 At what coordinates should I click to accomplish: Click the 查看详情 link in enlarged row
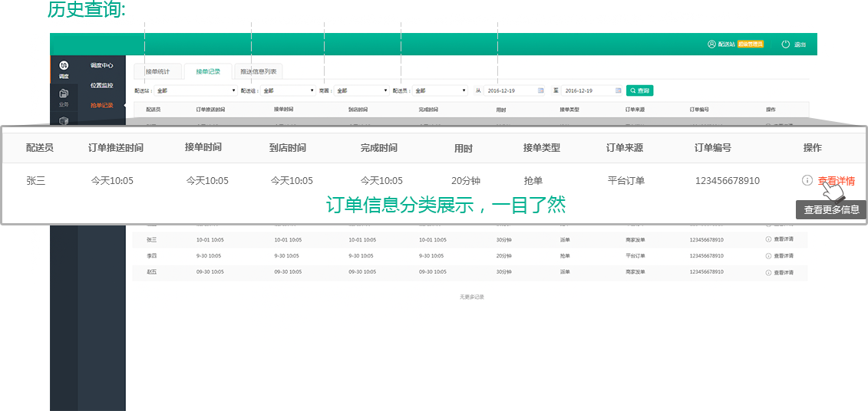[x=837, y=181]
